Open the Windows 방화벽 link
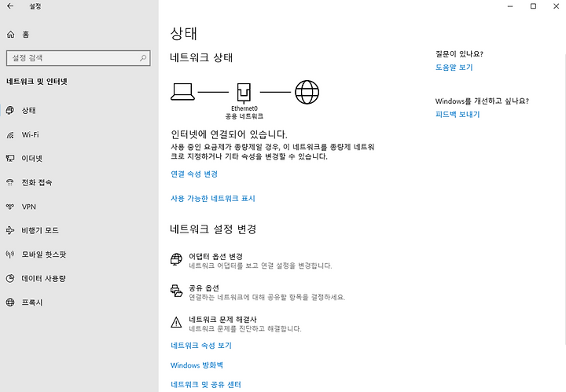566x392 pixels. click(197, 365)
